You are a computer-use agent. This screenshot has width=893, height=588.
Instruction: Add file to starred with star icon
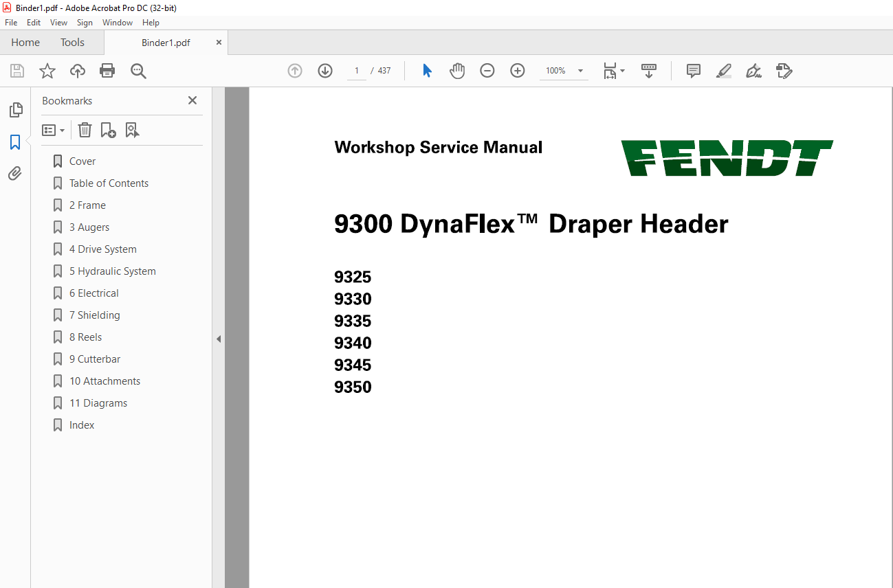pyautogui.click(x=47, y=71)
